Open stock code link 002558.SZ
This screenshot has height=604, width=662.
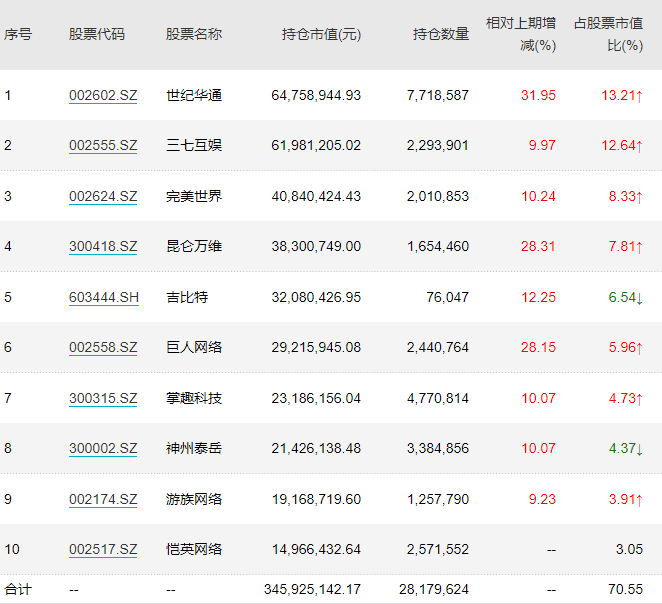pyautogui.click(x=103, y=348)
